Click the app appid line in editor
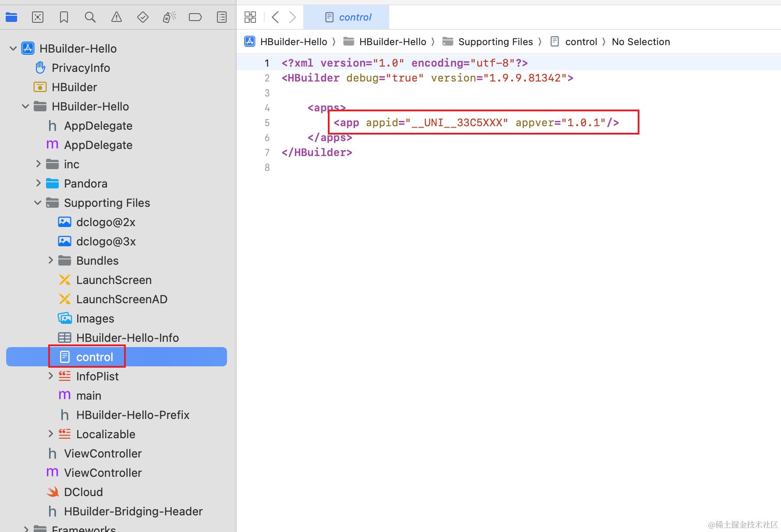Screen dimensions: 781x532 point(476,123)
